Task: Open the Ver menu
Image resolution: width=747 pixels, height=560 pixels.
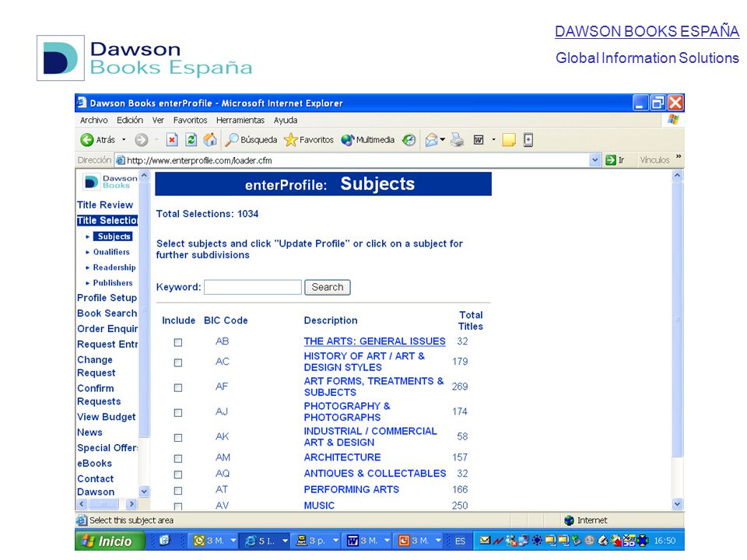Action: [x=158, y=120]
